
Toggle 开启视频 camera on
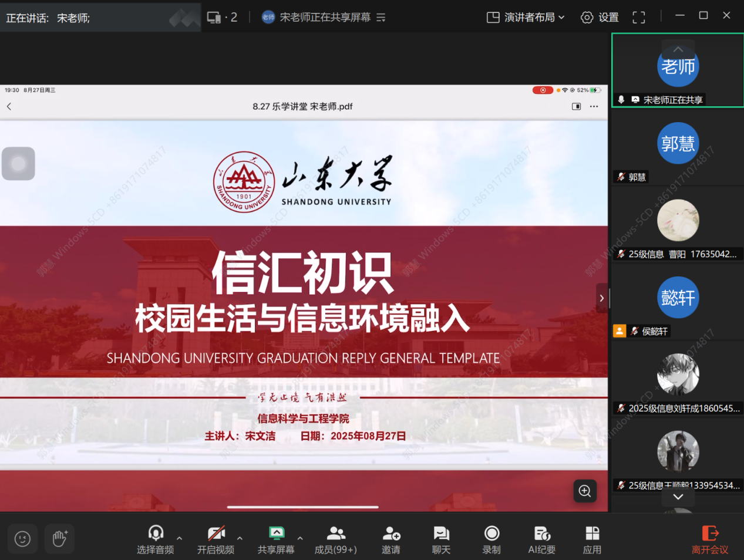click(x=216, y=539)
